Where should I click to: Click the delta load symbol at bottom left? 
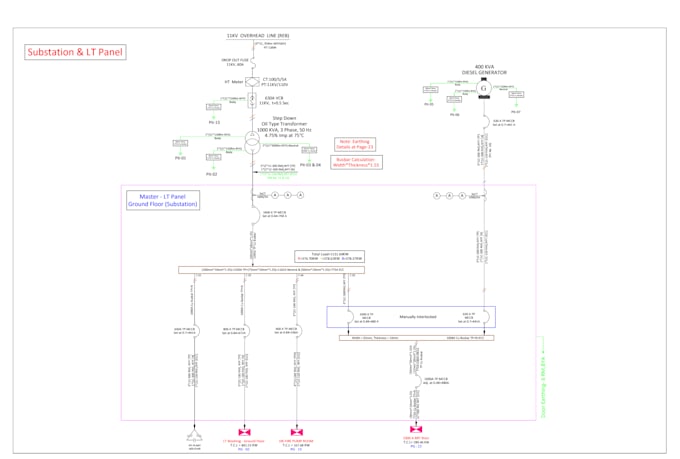click(x=194, y=436)
